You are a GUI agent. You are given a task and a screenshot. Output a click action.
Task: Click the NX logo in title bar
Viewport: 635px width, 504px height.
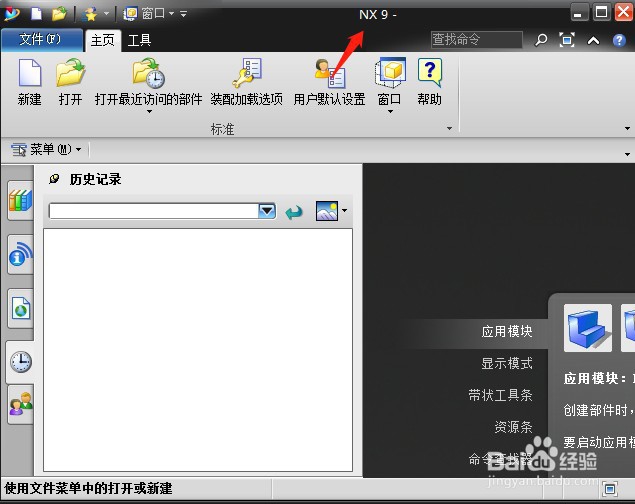click(12, 14)
